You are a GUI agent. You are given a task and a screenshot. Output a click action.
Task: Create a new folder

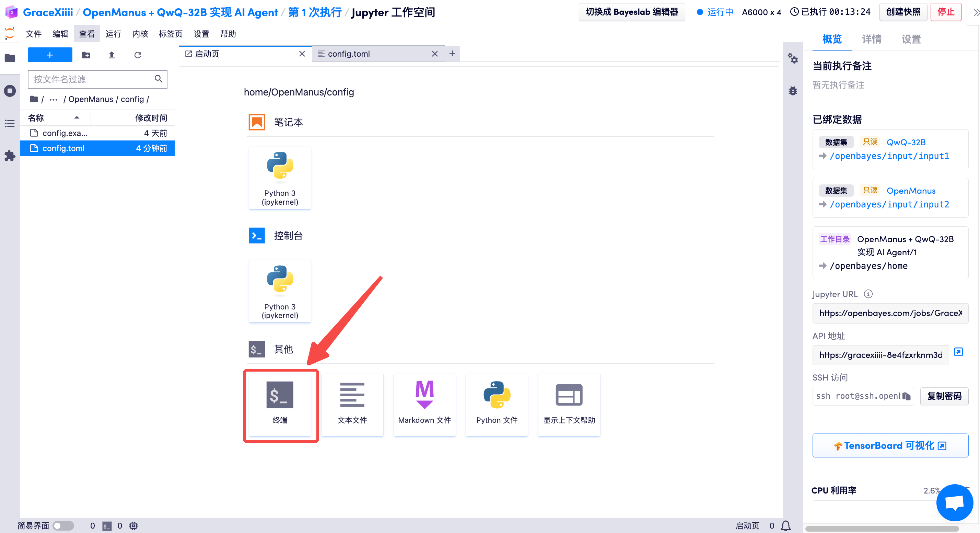pyautogui.click(x=86, y=55)
